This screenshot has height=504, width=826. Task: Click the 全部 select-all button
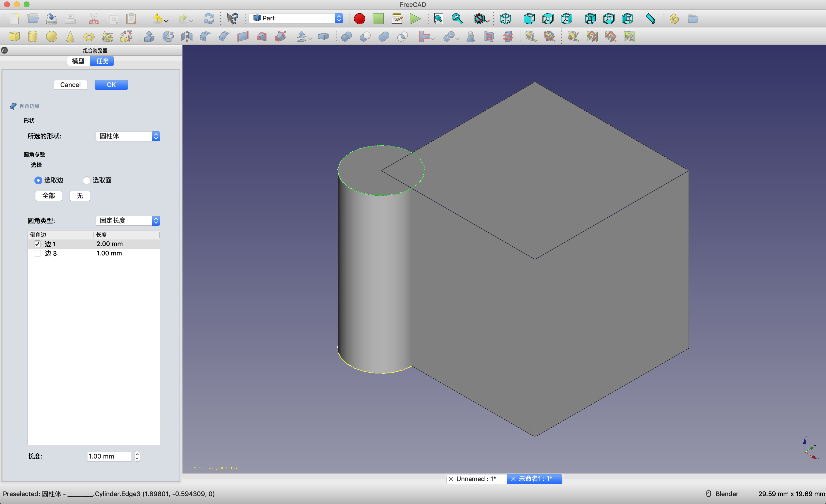(x=49, y=196)
